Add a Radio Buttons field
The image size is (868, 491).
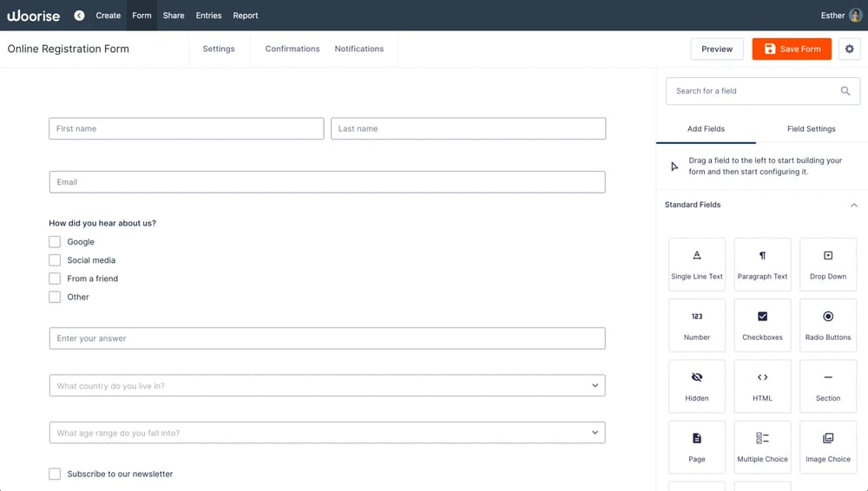click(x=827, y=325)
